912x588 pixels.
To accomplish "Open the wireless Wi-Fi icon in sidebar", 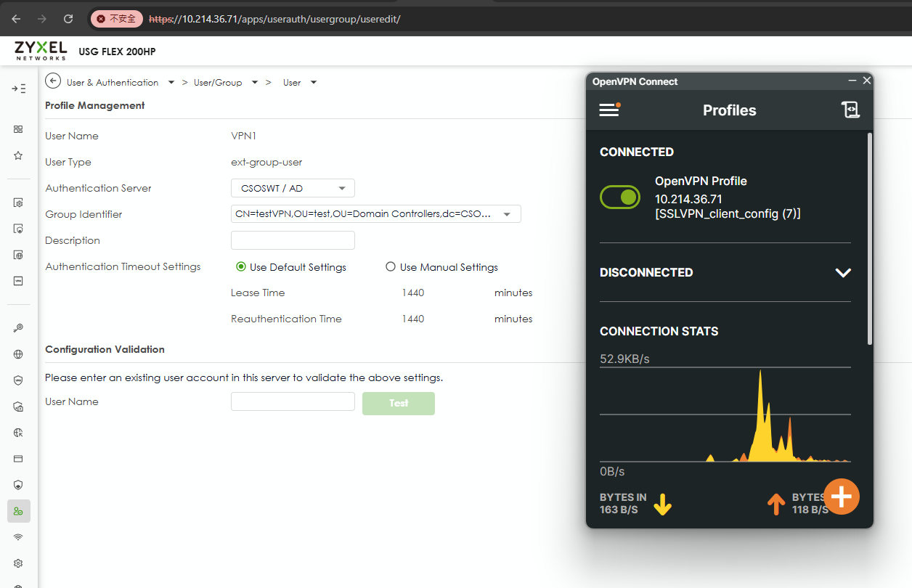I will [18, 537].
